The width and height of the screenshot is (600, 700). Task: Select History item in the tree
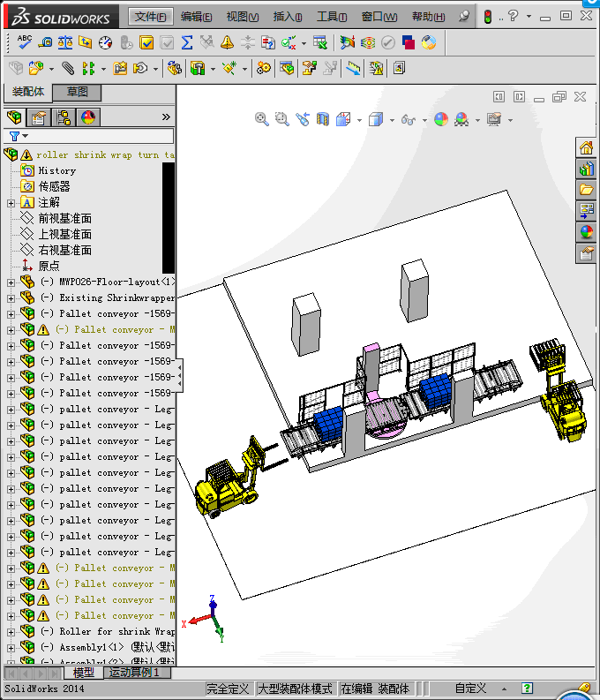coord(57,170)
